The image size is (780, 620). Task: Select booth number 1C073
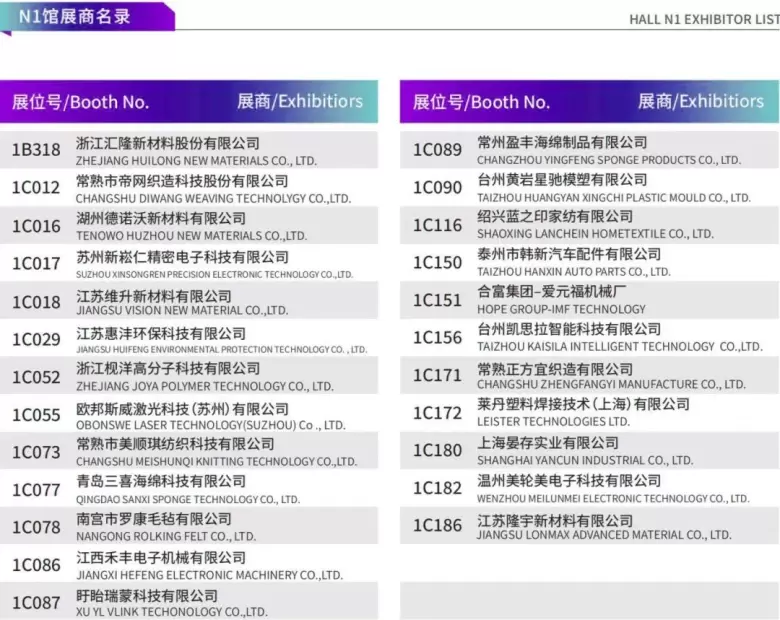click(x=36, y=452)
